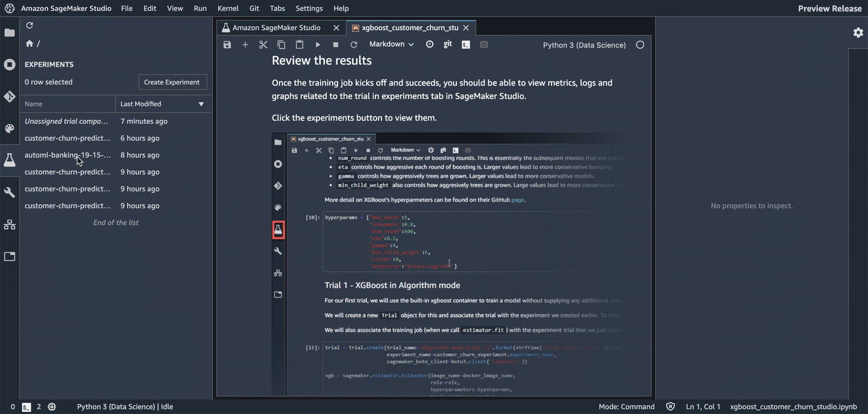Screen dimensions: 868x414
Task: Open the View menu
Action: click(175, 8)
